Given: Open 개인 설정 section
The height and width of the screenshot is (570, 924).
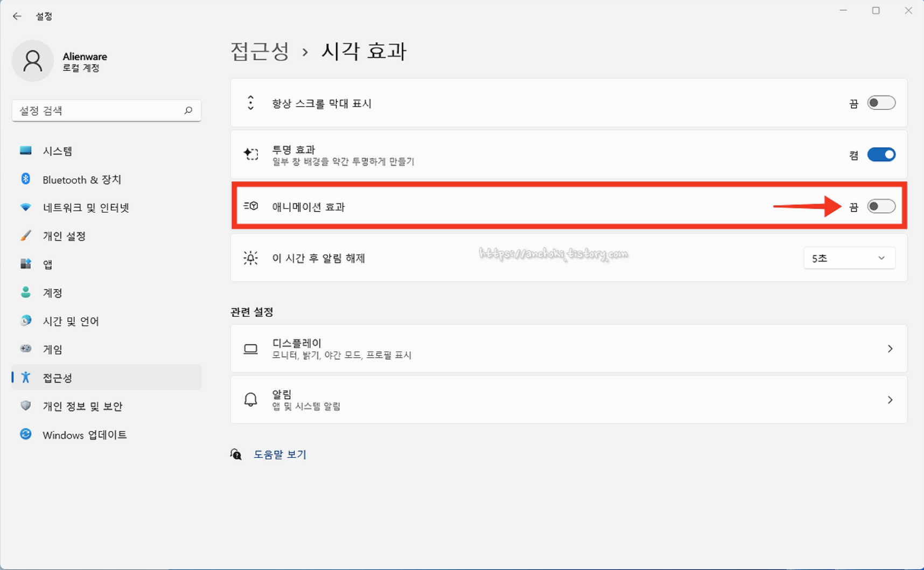Looking at the screenshot, I should (x=107, y=236).
